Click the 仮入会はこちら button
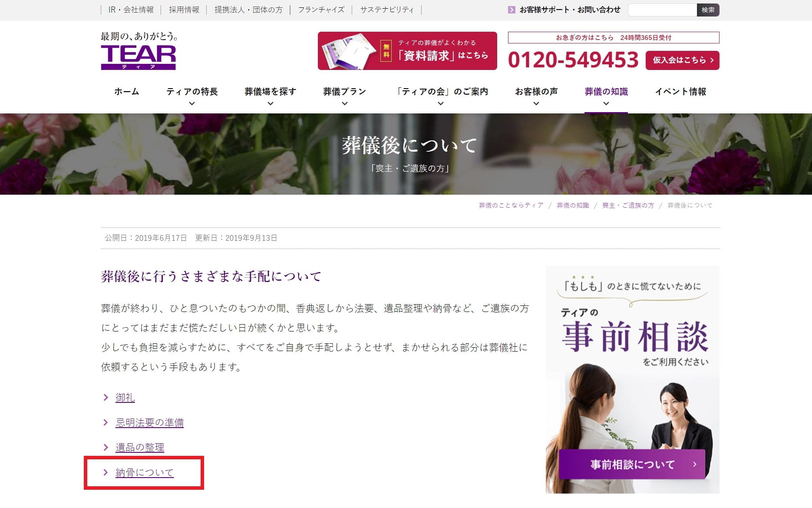Viewport: 812px width, 508px height. pos(682,60)
